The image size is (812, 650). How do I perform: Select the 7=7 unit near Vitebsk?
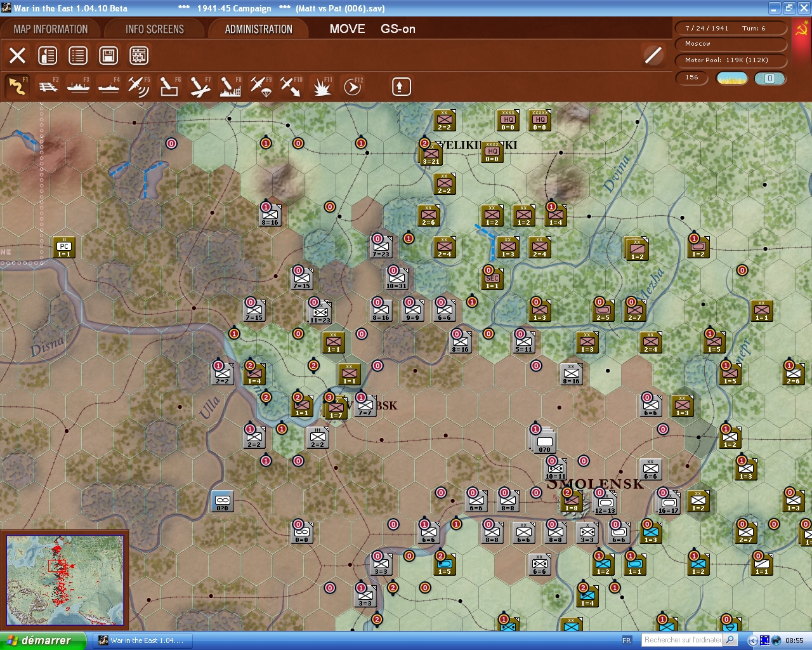pos(365,406)
